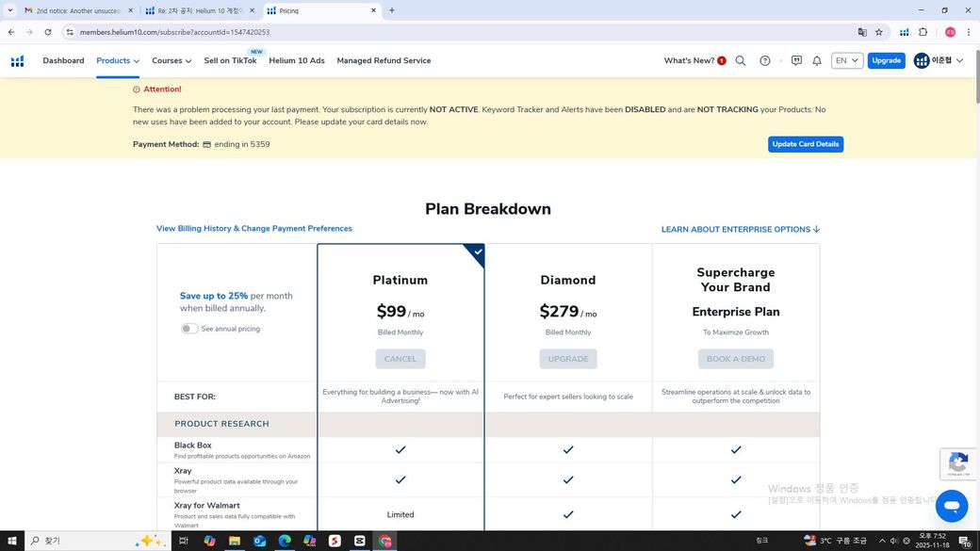Click BOOK A DEMO under Enterprise Plan
The image size is (980, 551).
pyautogui.click(x=736, y=359)
